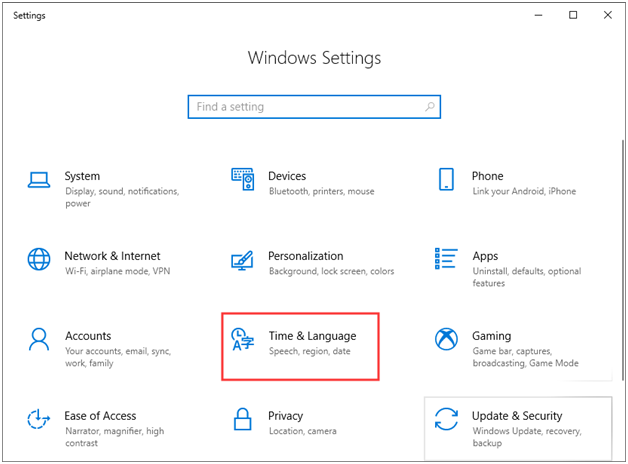The image size is (628, 464).
Task: Click the Personalization paintbrush icon
Action: (242, 260)
